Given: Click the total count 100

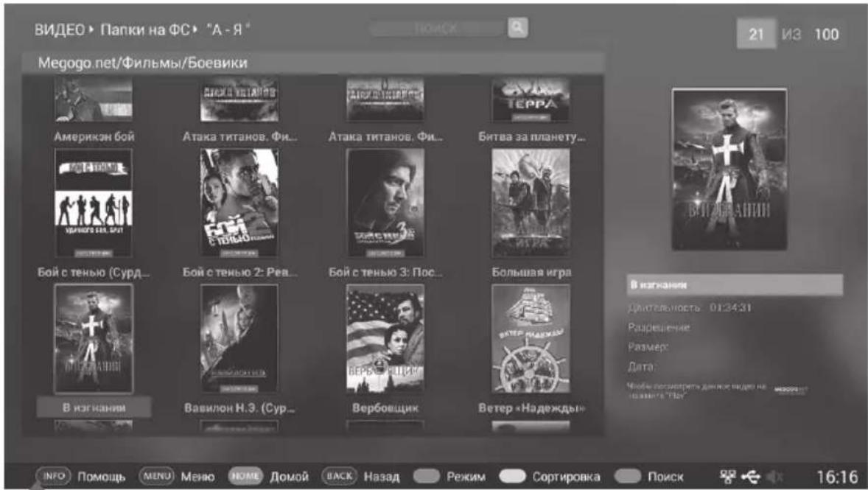Looking at the screenshot, I should pyautogui.click(x=826, y=35).
